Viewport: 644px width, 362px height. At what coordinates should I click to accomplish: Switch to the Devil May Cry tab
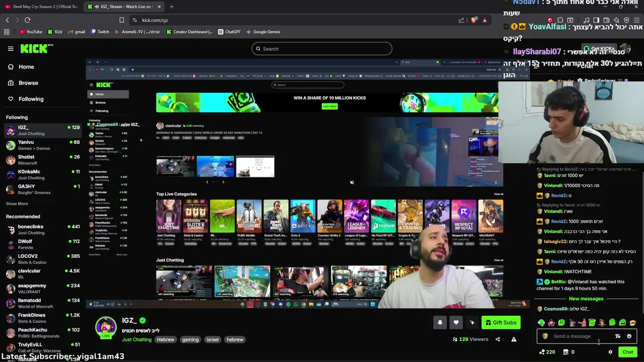[43, 7]
